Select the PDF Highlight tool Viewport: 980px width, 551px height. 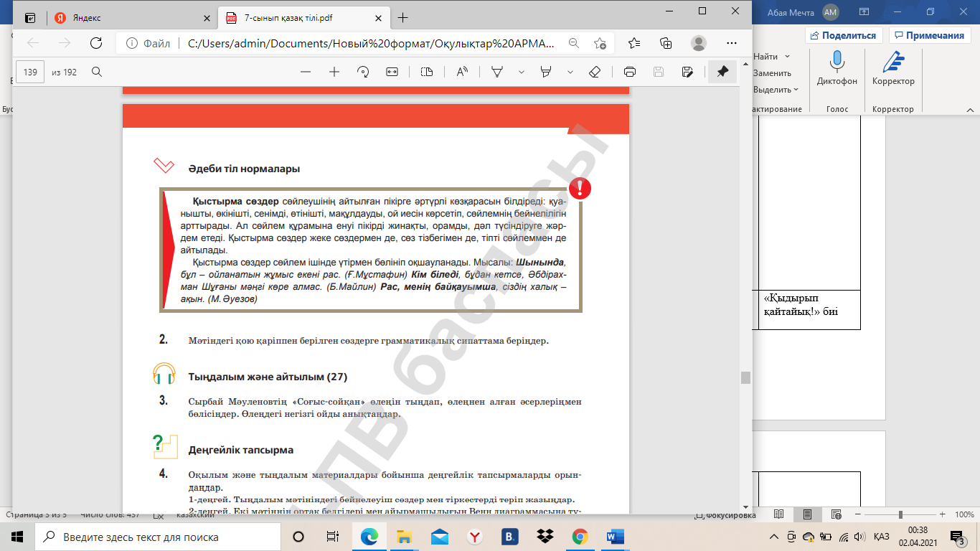tap(546, 72)
